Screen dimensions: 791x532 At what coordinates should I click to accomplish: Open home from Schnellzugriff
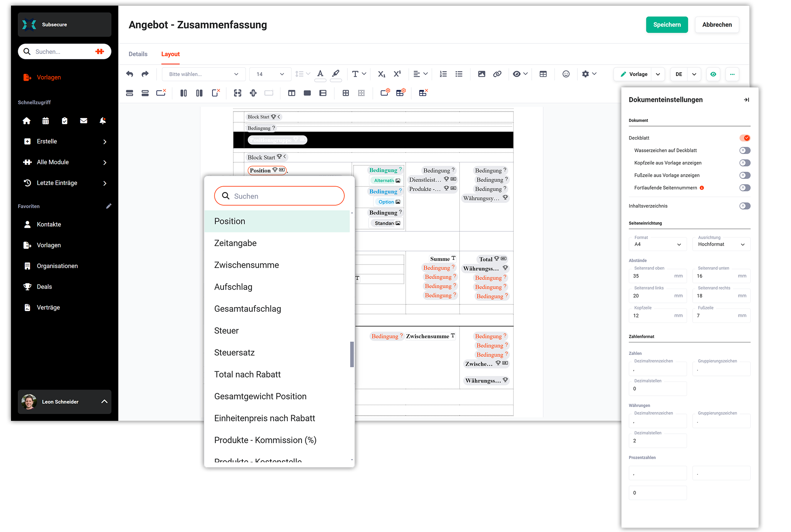[x=27, y=121]
